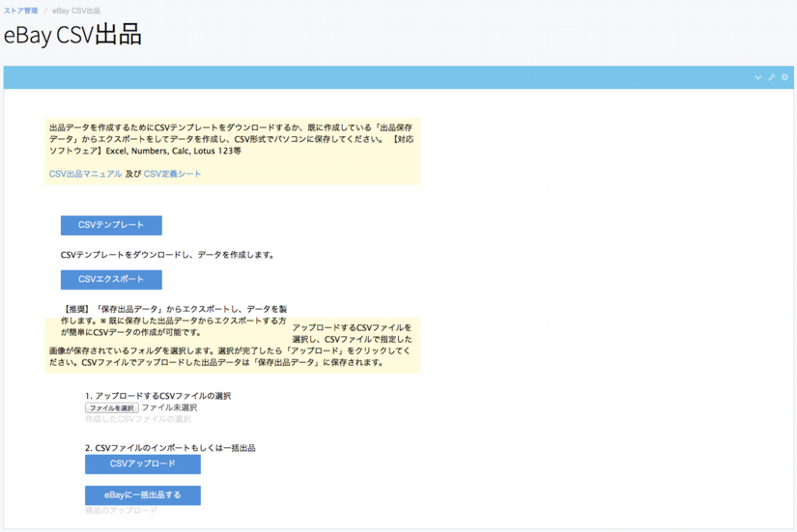Screen dimensions: 797x532
Task: Go to ストア管理 breadcrumb link
Action: [x=20, y=11]
